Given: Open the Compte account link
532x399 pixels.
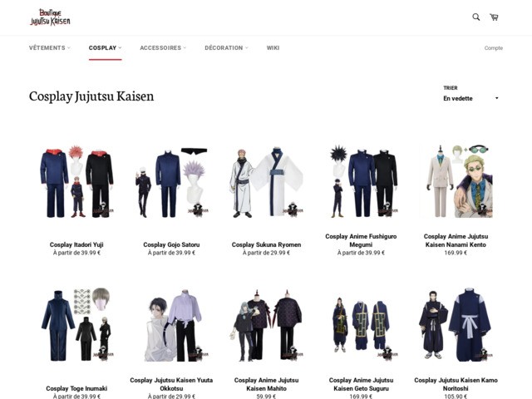Looking at the screenshot, I should 494,48.
